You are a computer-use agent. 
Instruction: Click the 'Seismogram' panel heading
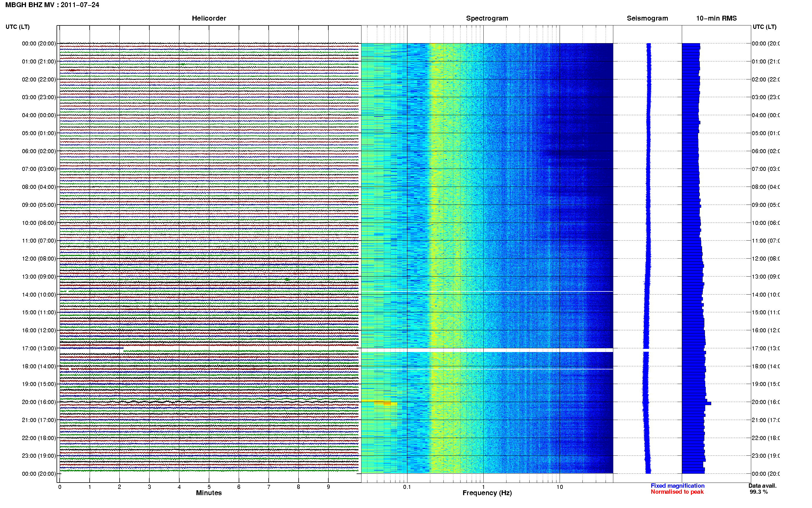(647, 19)
